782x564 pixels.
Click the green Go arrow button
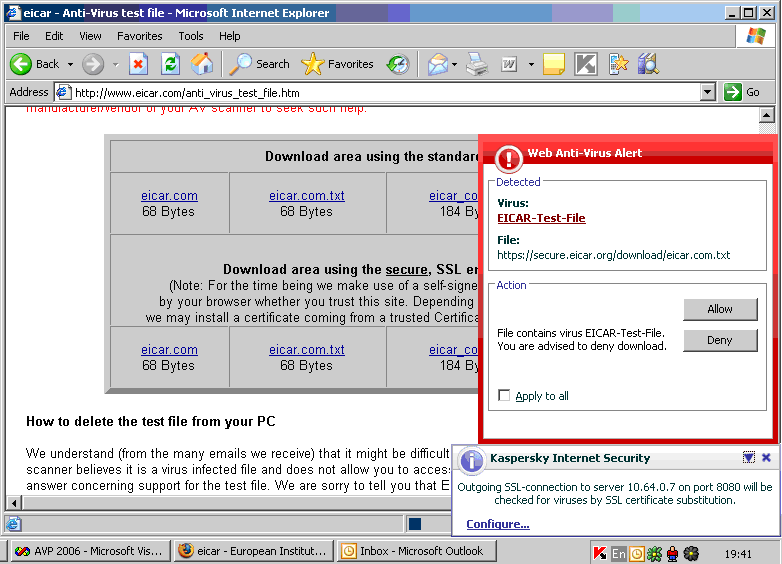point(733,92)
